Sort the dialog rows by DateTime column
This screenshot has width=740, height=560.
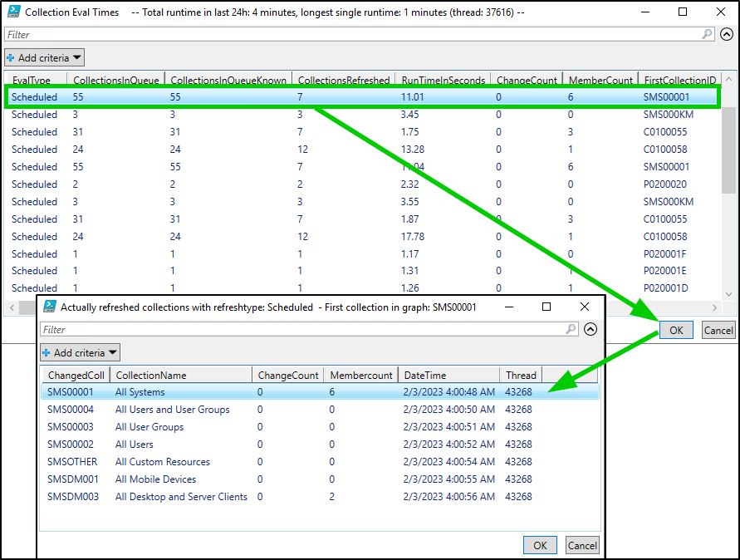click(x=448, y=374)
